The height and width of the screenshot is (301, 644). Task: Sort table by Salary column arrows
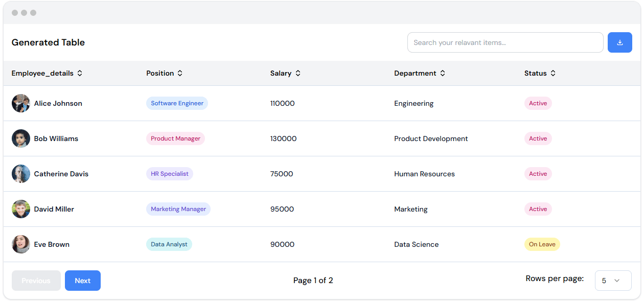click(298, 73)
